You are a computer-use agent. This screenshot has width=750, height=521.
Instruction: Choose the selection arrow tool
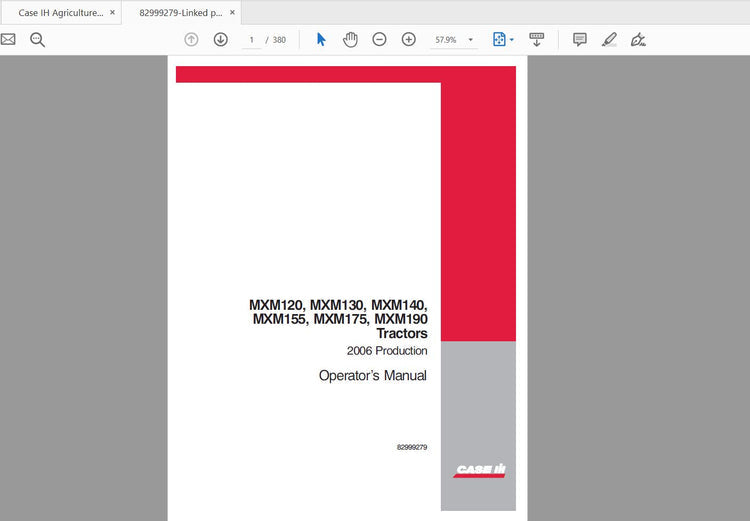click(321, 39)
